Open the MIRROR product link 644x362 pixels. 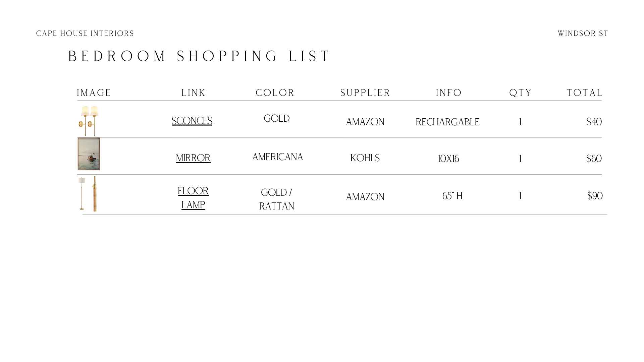[193, 158]
